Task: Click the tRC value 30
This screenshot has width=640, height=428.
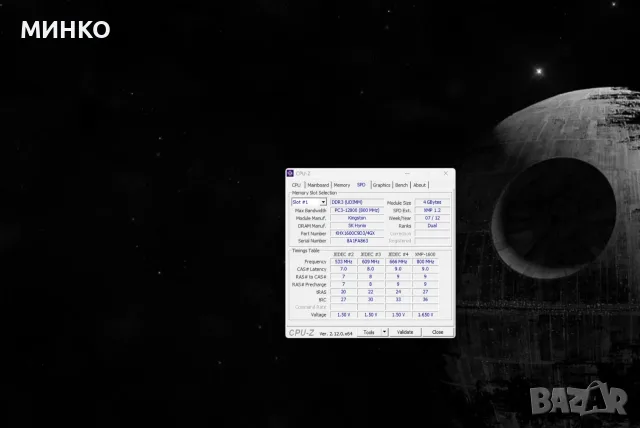Action: (371, 299)
